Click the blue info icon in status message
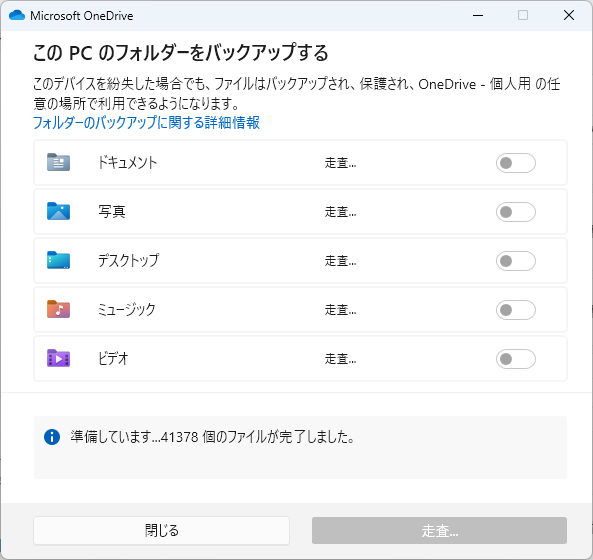593x560 pixels. point(52,437)
